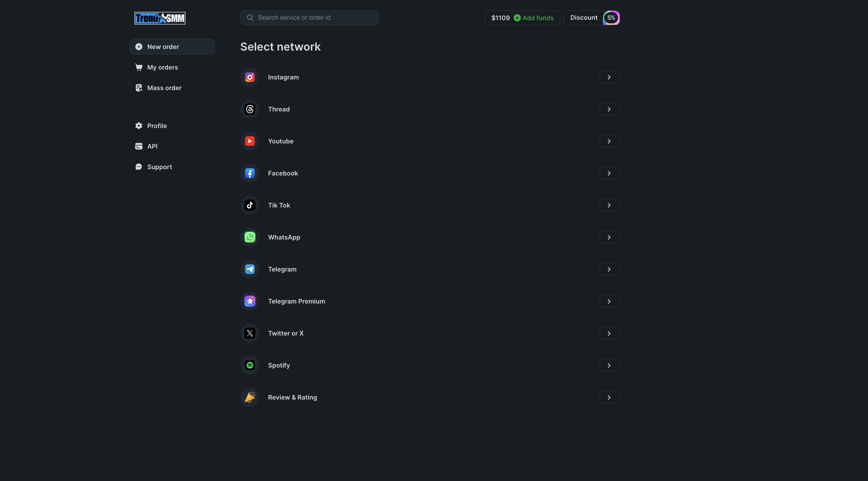
Task: Select the Telegram Premium star icon
Action: click(x=250, y=301)
